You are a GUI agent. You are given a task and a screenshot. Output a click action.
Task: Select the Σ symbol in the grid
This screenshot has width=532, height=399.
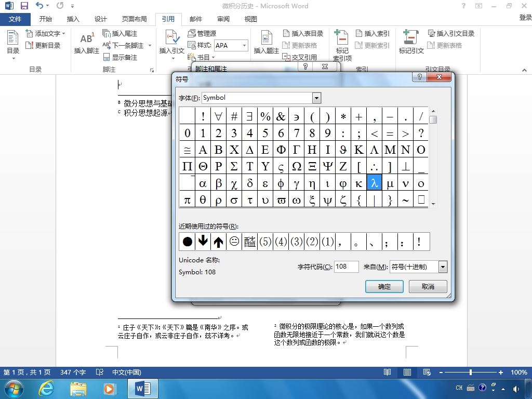point(234,166)
